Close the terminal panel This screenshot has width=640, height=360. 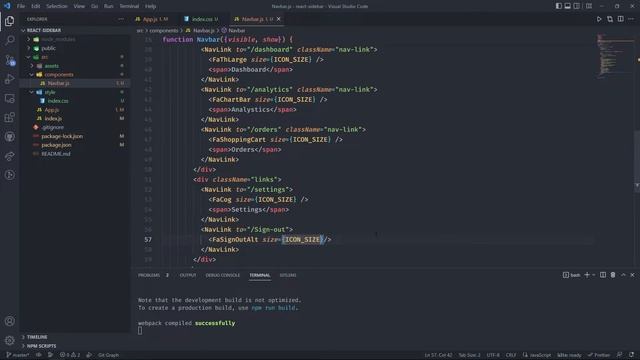click(632, 275)
